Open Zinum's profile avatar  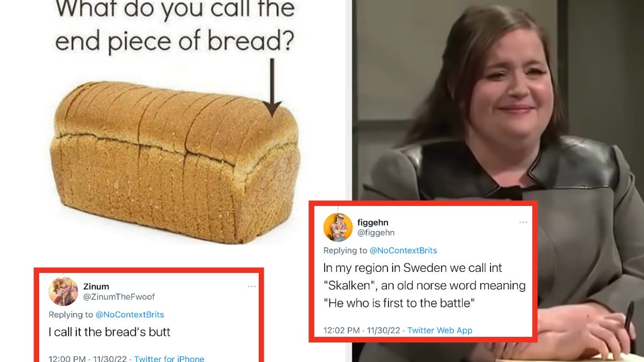[x=63, y=291]
